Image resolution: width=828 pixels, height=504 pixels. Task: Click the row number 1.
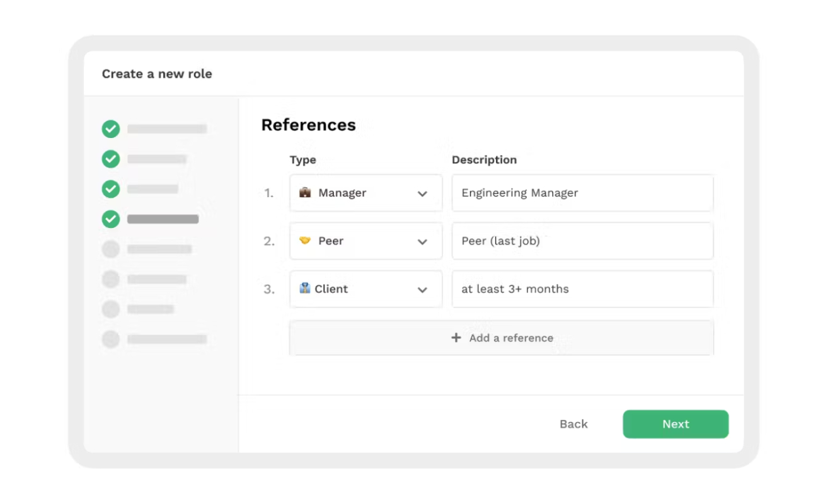click(x=269, y=193)
